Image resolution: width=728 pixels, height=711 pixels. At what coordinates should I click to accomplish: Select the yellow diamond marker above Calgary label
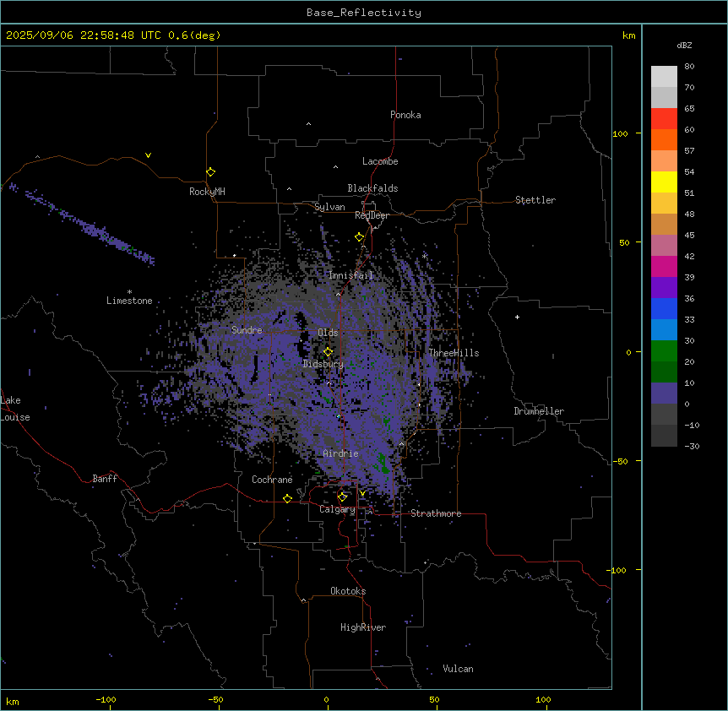[342, 497]
